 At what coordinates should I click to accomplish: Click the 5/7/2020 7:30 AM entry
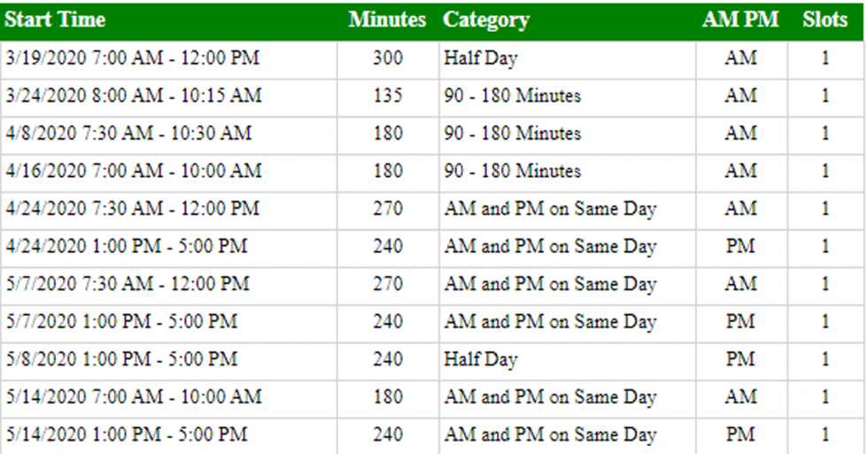click(128, 284)
